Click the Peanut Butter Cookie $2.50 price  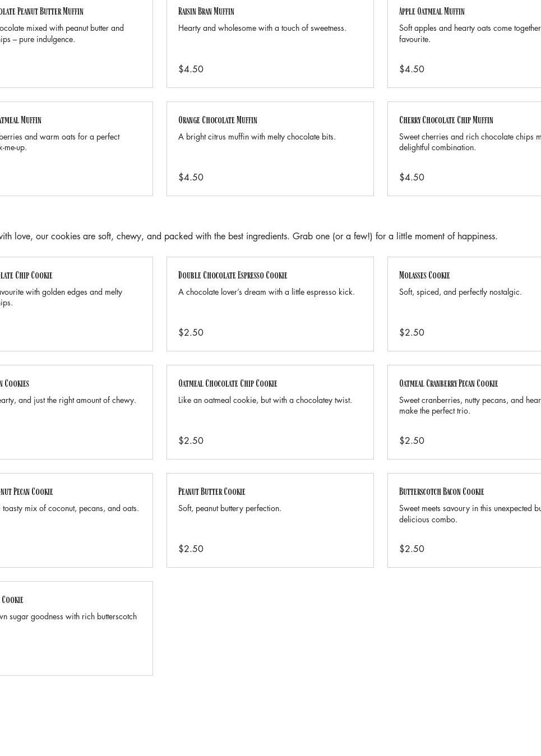tap(191, 549)
